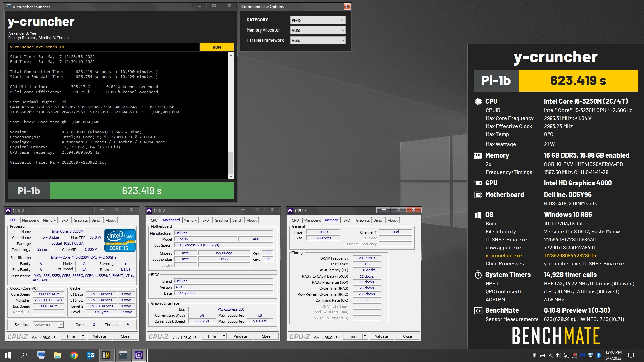The height and width of the screenshot is (362, 644).
Task: Open the volume tray icon
Action: point(558,355)
